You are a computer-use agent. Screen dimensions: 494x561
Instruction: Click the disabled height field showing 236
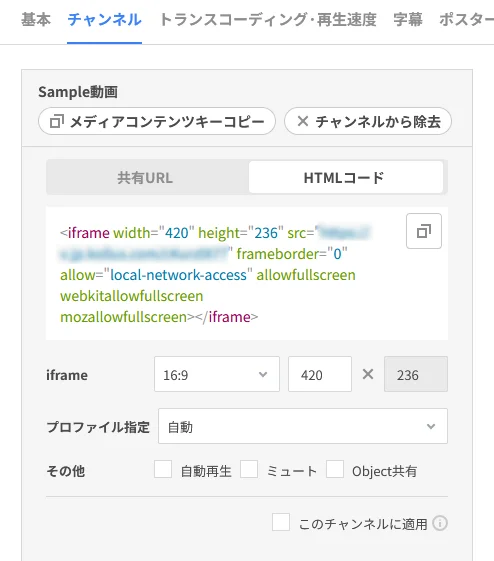pos(416,374)
